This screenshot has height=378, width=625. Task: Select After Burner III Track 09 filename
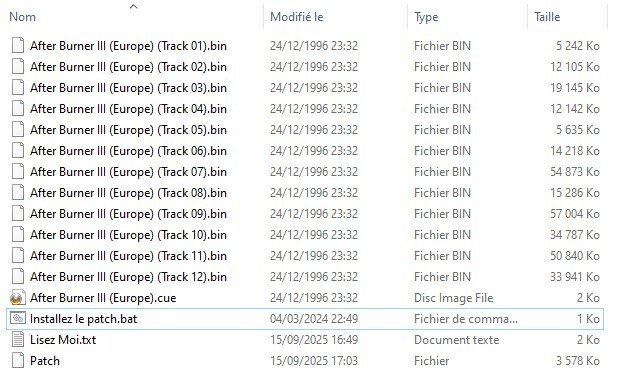128,214
